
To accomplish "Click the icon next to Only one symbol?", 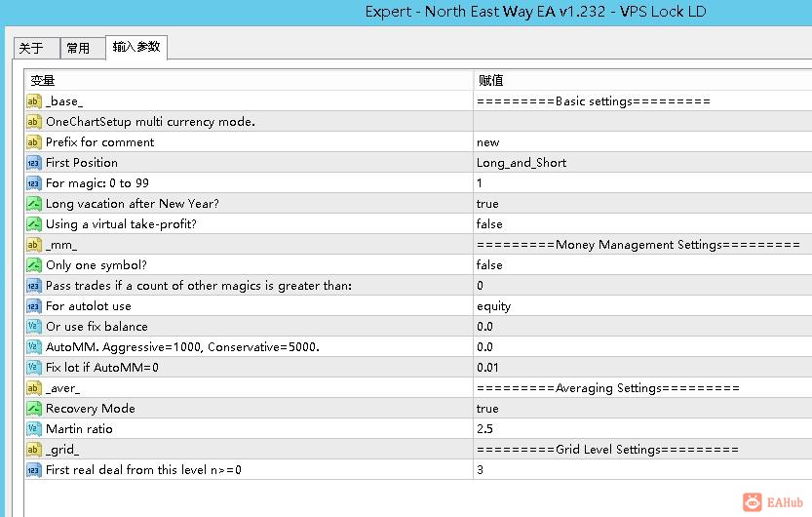I will pyautogui.click(x=34, y=265).
